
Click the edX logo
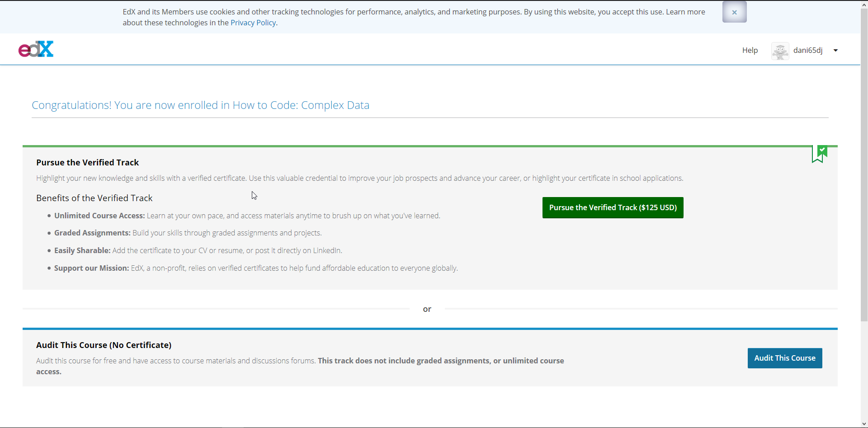36,49
